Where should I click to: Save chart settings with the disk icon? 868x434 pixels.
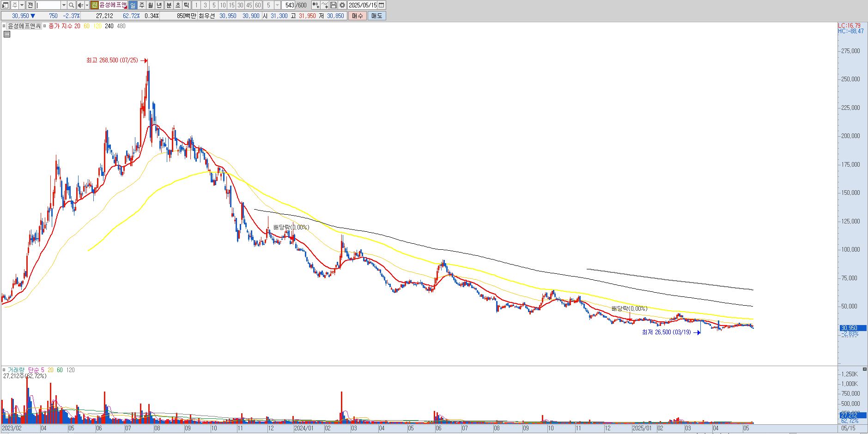pyautogui.click(x=334, y=5)
